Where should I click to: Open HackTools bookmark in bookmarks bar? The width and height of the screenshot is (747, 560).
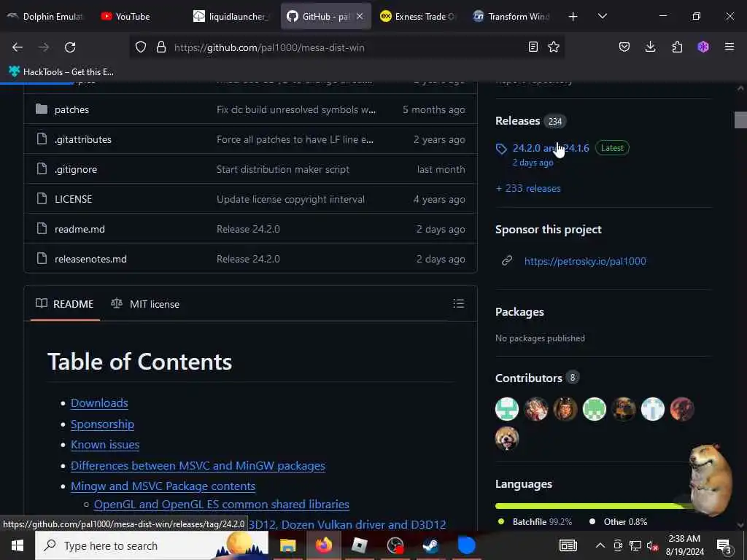[x=61, y=72]
